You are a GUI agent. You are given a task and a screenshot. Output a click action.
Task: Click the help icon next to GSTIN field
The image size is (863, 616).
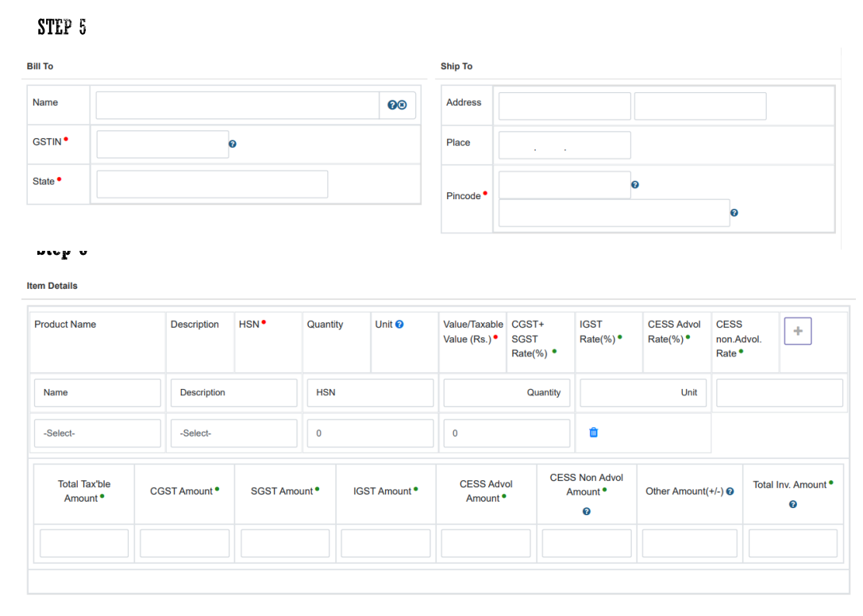(x=233, y=144)
